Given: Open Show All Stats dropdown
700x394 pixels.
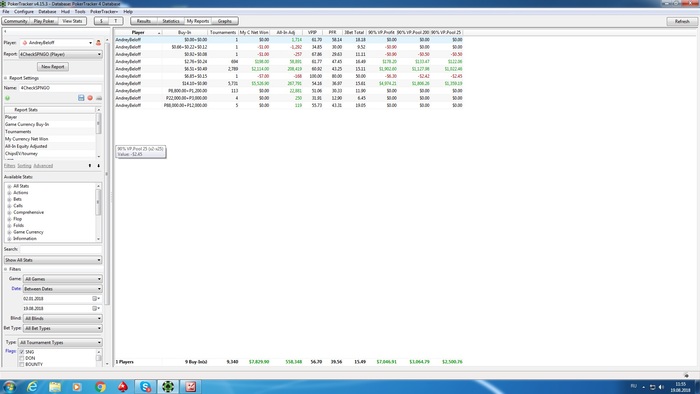Looking at the screenshot, I should pyautogui.click(x=53, y=260).
